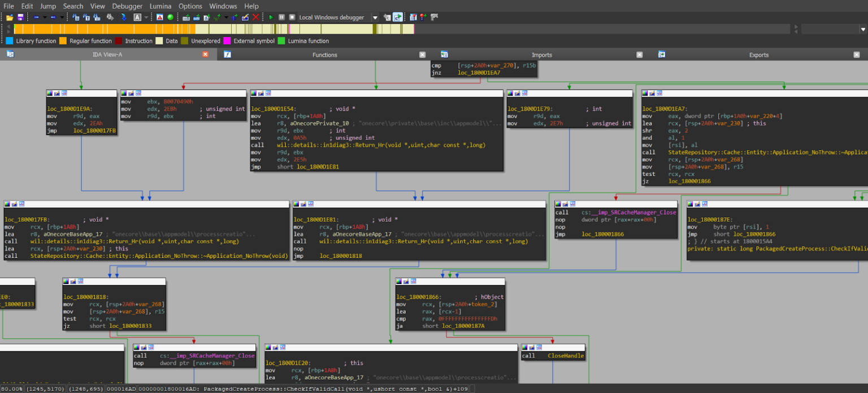Viewport: 868px width, 393px height.
Task: Open ASCII string search with the A icon
Action: pyautogui.click(x=138, y=18)
